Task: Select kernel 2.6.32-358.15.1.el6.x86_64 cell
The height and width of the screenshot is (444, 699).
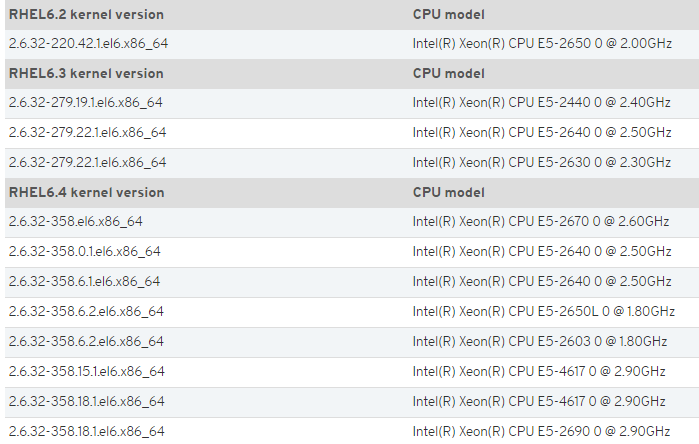Action: (86, 372)
